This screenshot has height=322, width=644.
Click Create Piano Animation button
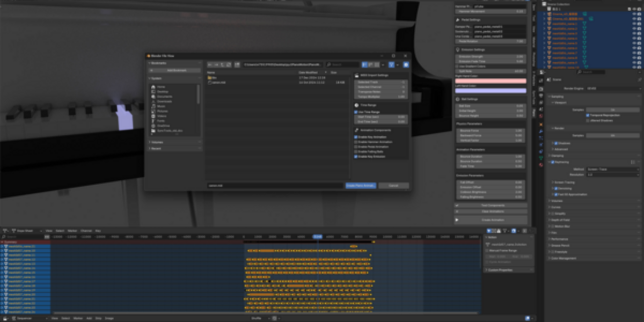pos(361,185)
